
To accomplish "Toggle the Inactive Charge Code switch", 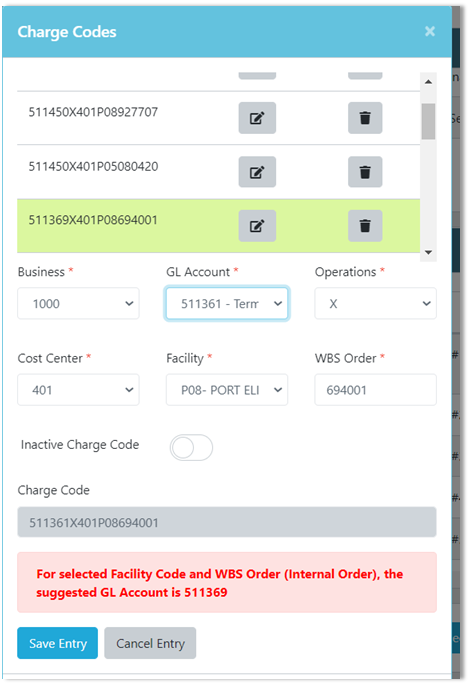I will click(192, 447).
